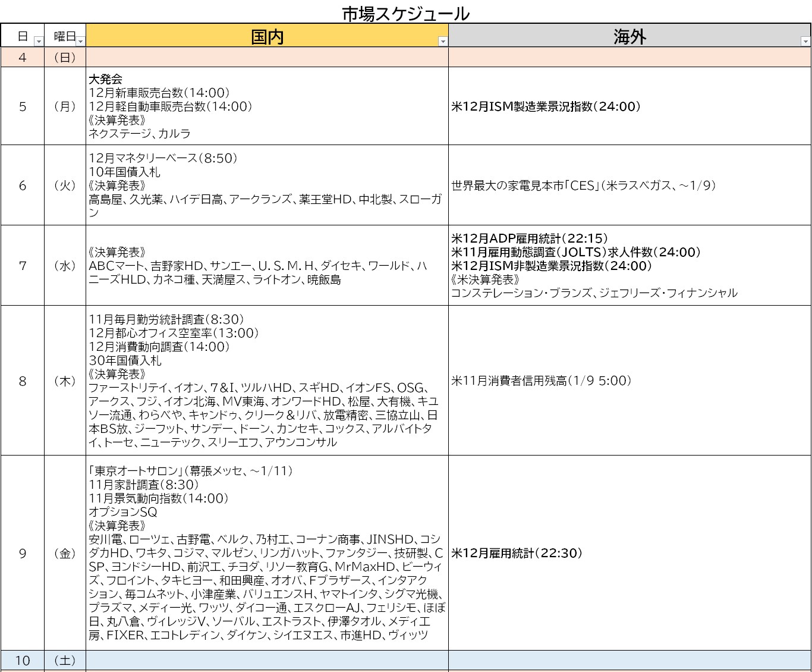The width and height of the screenshot is (812, 672).
Task: Select the (日) weekday cell
Action: 65,58
